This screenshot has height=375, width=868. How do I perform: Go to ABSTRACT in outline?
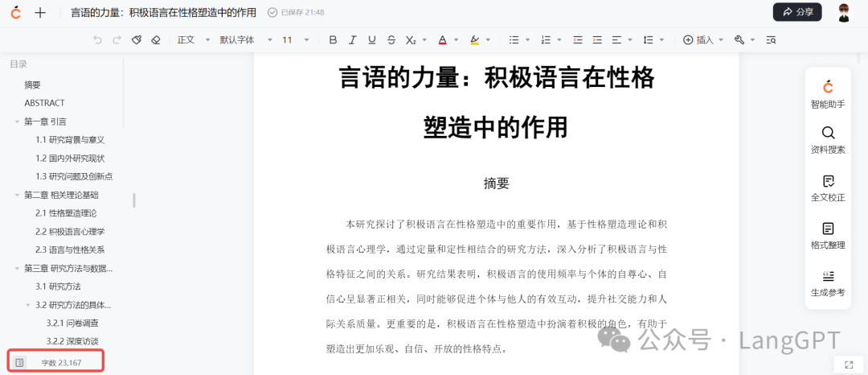pyautogui.click(x=44, y=103)
